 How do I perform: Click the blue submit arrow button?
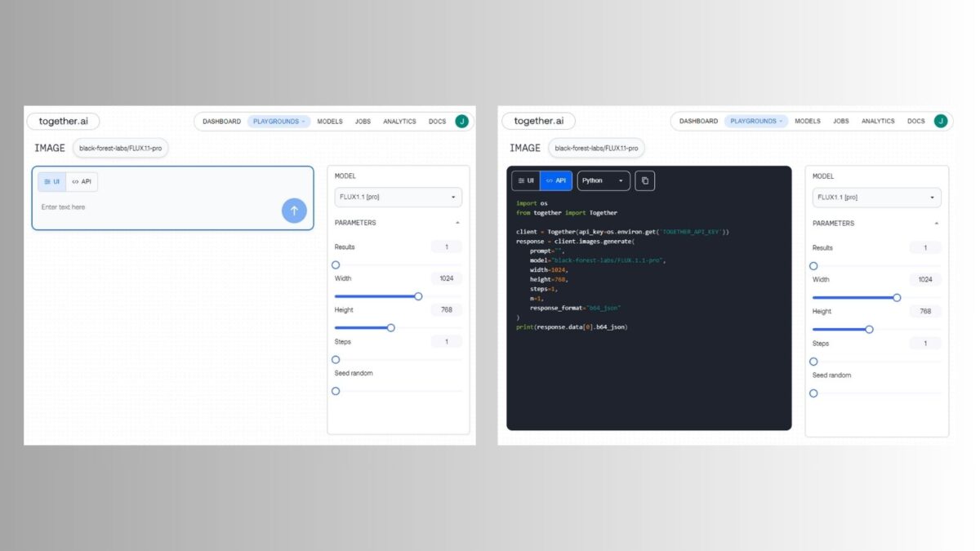pyautogui.click(x=294, y=210)
